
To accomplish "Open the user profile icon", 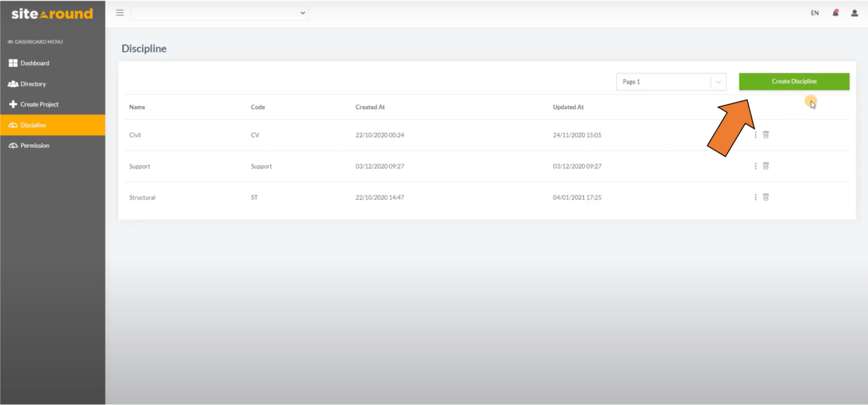I will coord(855,12).
